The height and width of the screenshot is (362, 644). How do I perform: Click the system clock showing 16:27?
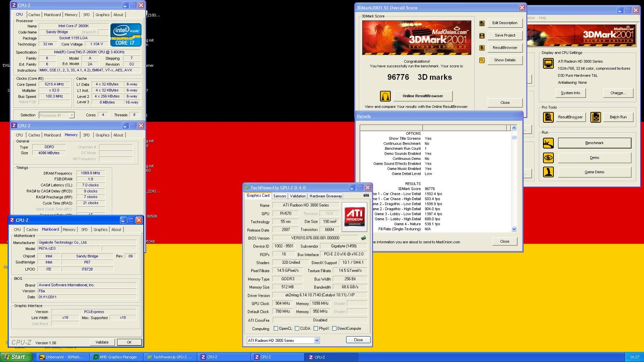tap(634, 357)
